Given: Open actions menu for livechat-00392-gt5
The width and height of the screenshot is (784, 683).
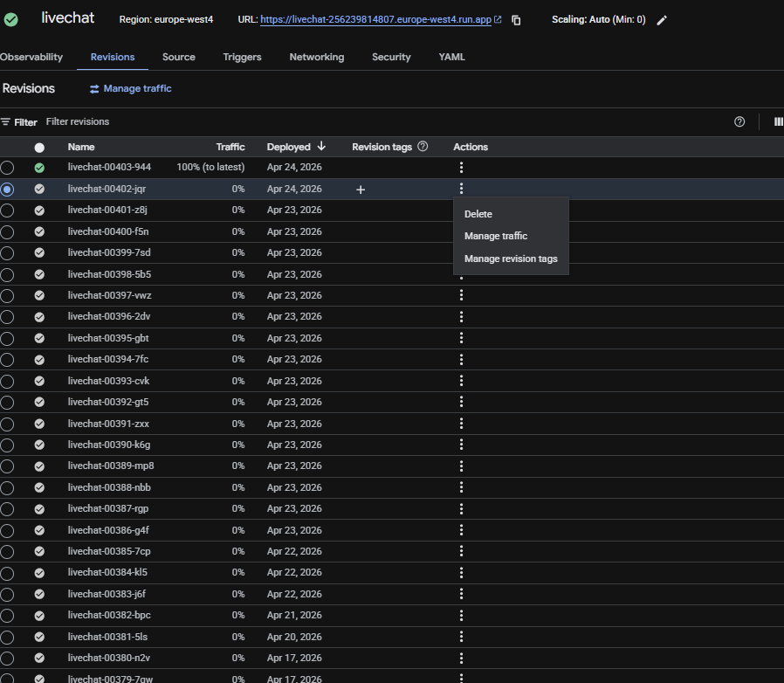Looking at the screenshot, I should coord(461,402).
